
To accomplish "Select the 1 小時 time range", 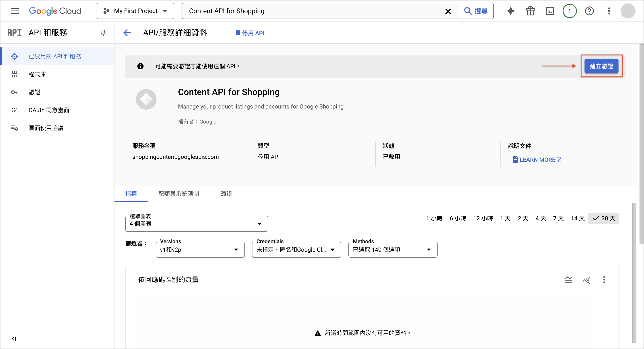I will click(434, 218).
